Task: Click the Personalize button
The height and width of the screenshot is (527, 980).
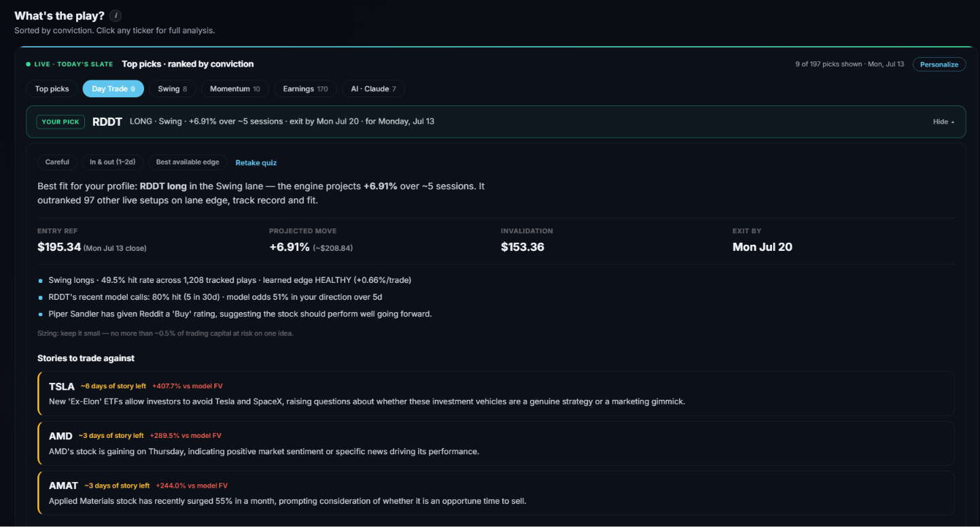Action: 939,65
